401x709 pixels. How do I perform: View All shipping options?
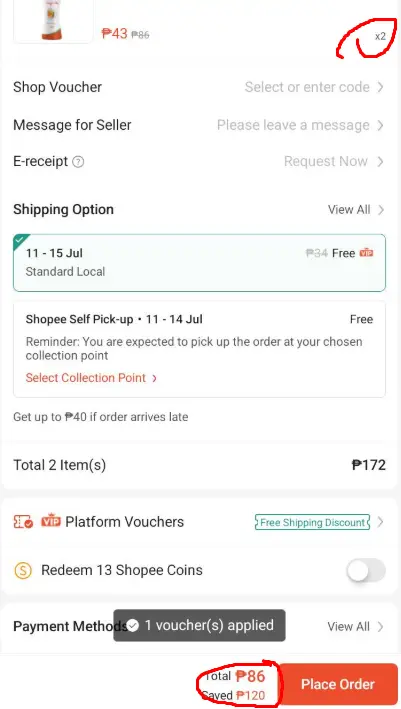[356, 210]
